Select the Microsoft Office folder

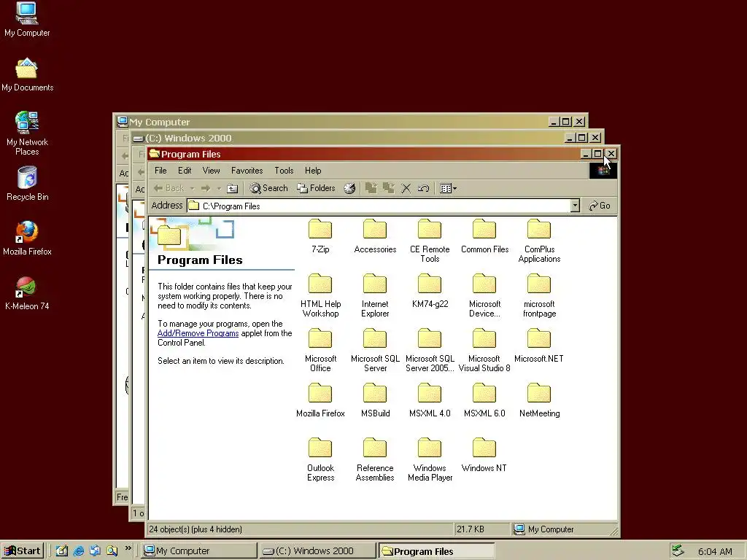[x=320, y=350]
